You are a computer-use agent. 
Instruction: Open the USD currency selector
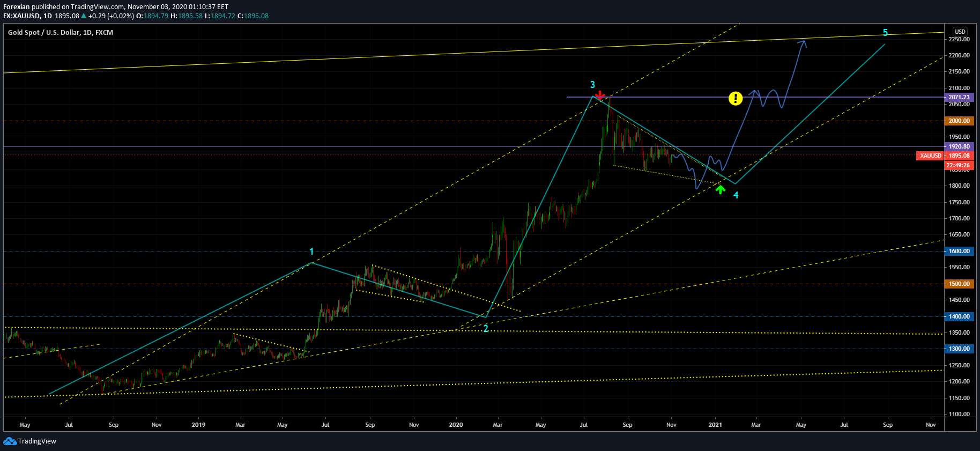tap(960, 31)
